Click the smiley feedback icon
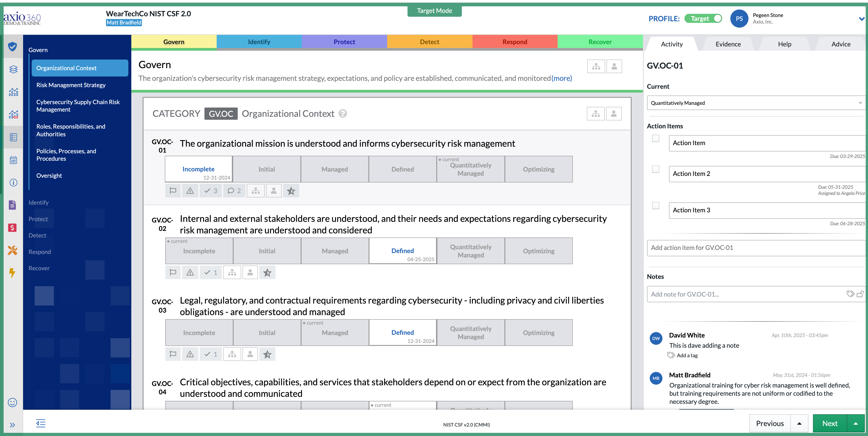868x436 pixels. 12,402
